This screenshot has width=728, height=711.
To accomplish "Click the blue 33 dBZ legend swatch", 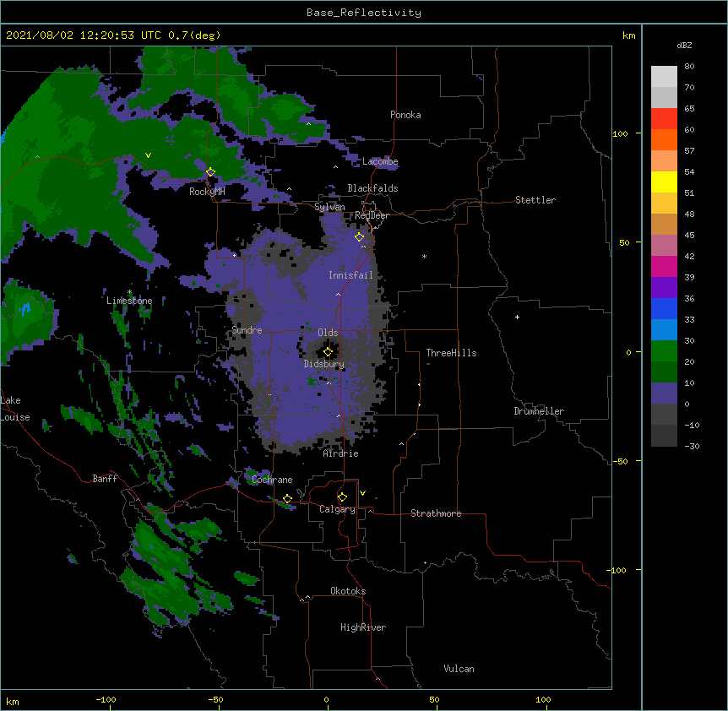I will click(x=664, y=308).
